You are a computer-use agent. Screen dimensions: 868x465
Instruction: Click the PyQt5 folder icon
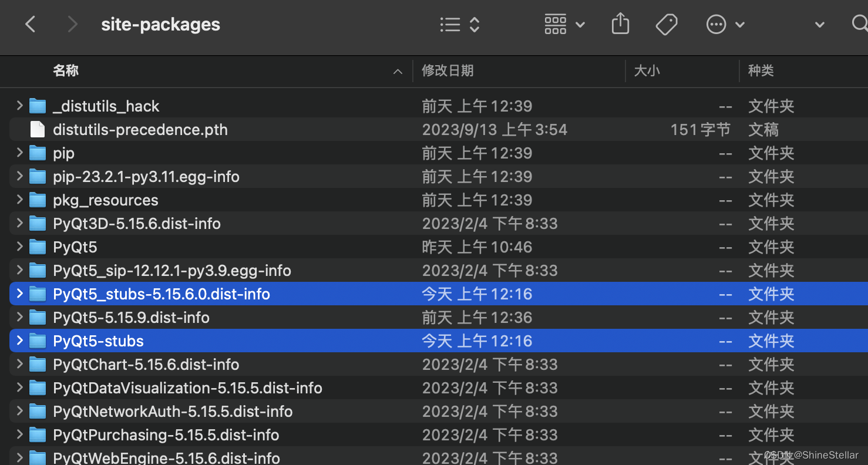click(x=38, y=247)
